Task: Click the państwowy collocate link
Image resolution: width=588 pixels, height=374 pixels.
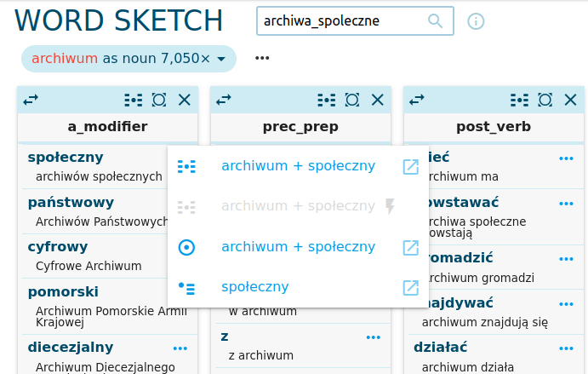Action: (71, 203)
